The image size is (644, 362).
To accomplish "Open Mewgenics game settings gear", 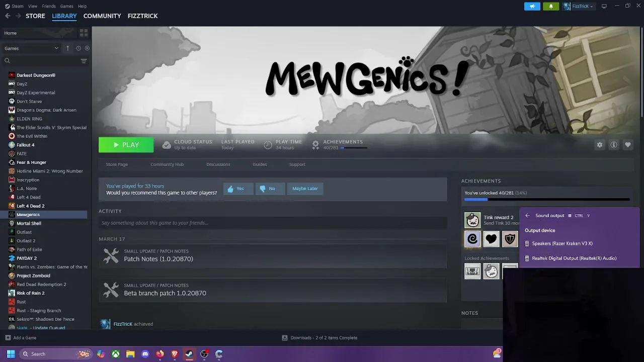I will pyautogui.click(x=599, y=145).
